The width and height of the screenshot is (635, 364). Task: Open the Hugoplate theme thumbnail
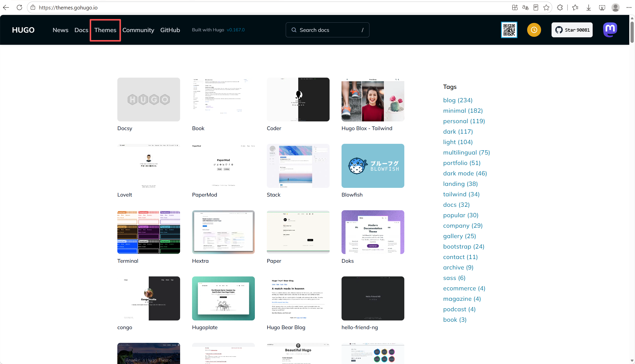(223, 298)
